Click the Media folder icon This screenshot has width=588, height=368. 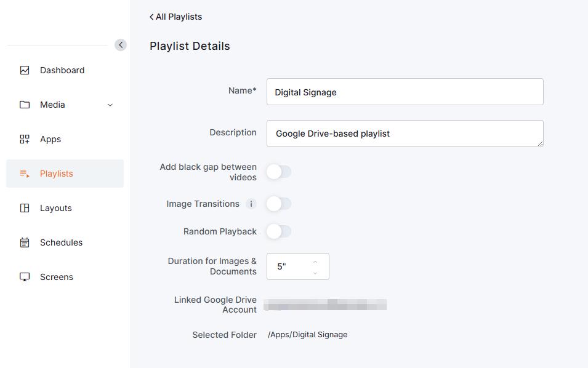click(25, 105)
